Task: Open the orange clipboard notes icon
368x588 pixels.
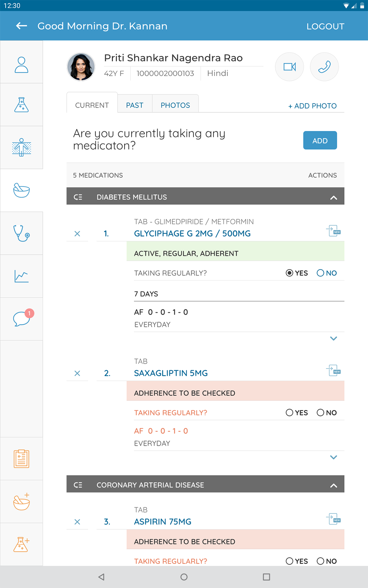Action: (22, 459)
